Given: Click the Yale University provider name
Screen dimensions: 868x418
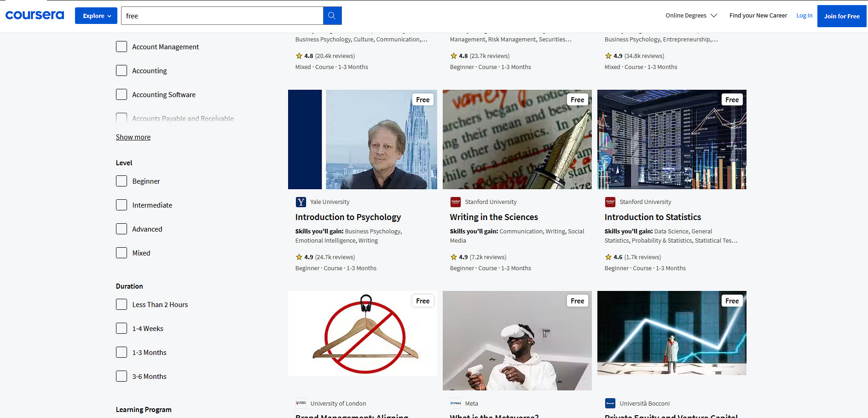Looking at the screenshot, I should pos(330,202).
